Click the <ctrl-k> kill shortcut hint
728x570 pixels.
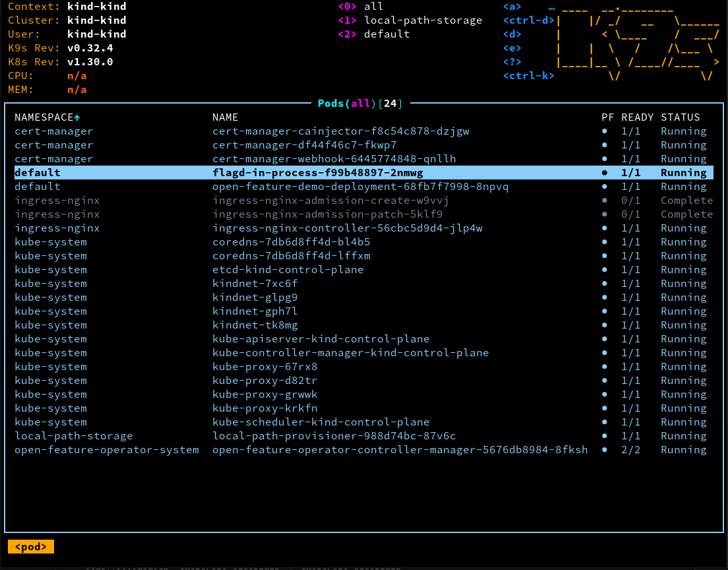529,76
